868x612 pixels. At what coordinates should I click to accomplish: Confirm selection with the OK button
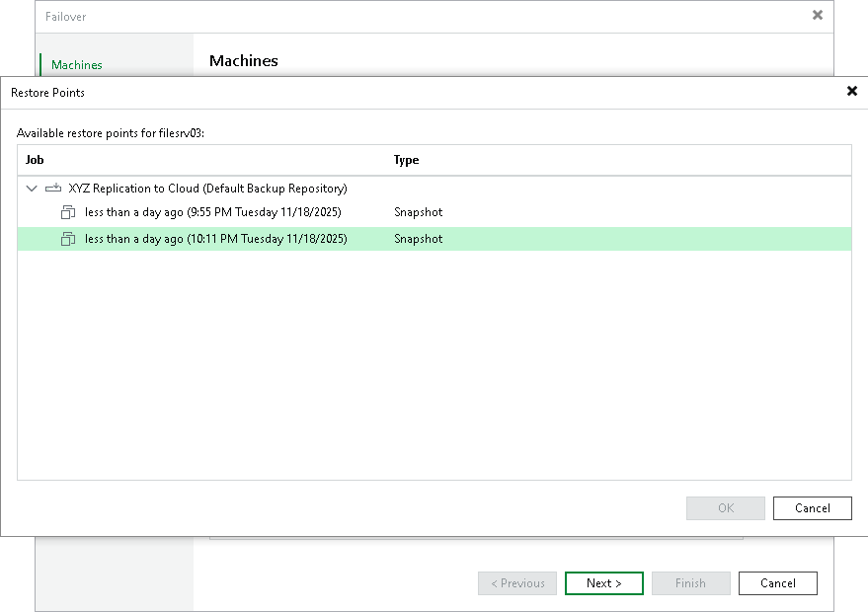725,507
